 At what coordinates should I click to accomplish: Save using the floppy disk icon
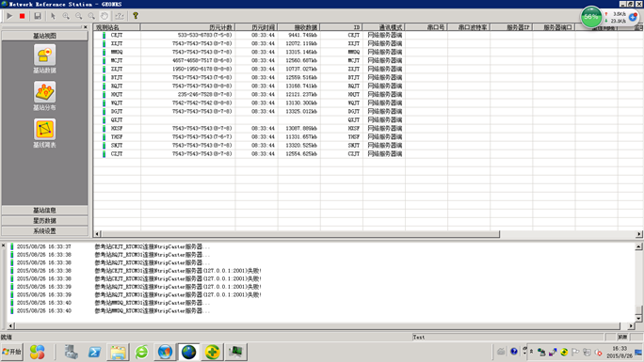coord(38,16)
